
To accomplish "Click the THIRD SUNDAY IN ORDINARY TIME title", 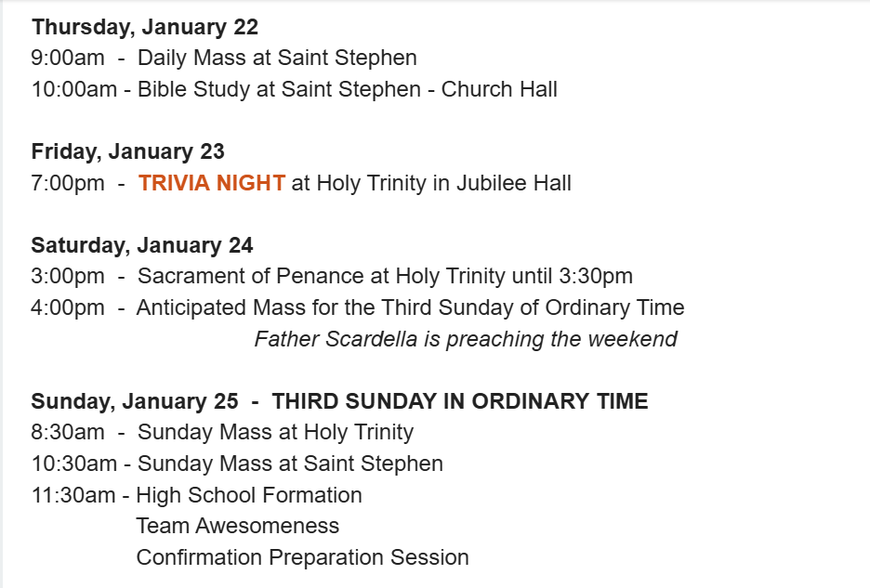I will click(x=460, y=401).
